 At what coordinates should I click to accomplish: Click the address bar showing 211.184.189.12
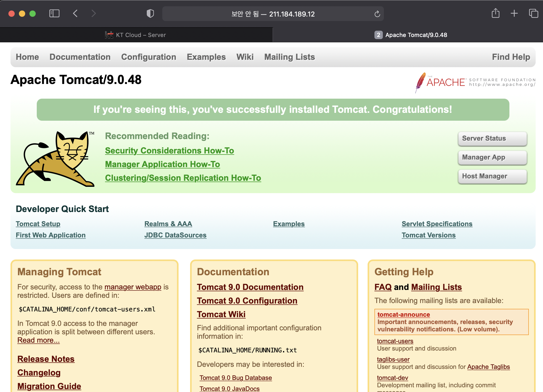click(x=273, y=14)
